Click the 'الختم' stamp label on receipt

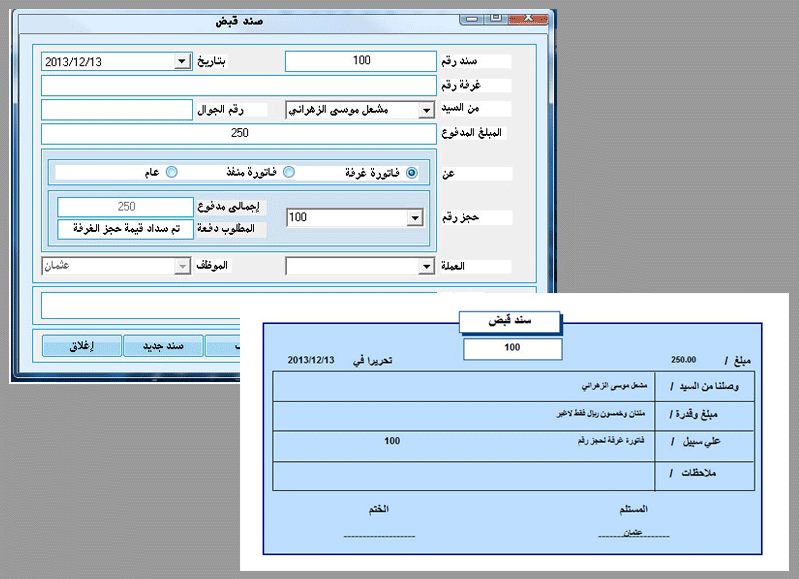pos(379,509)
